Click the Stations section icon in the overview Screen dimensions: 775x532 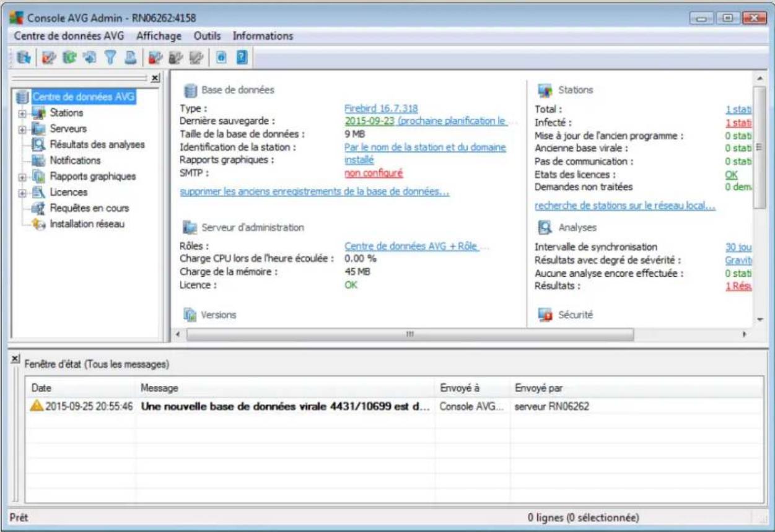pos(545,90)
